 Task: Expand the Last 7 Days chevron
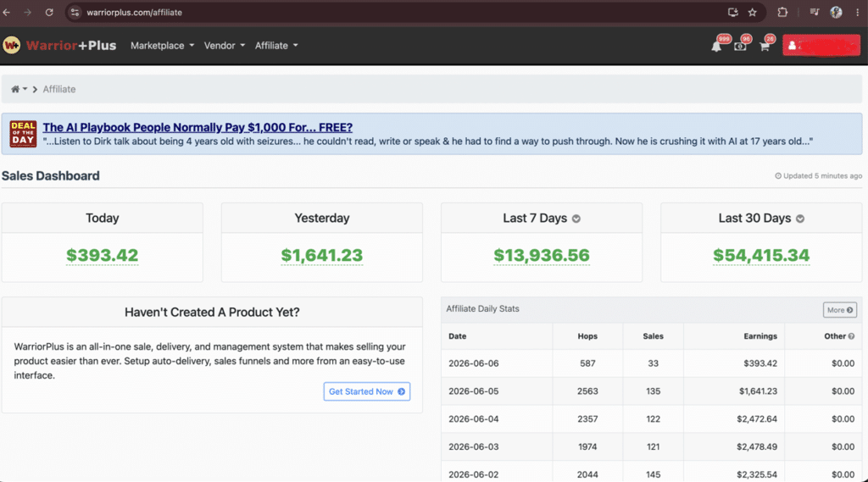click(x=576, y=219)
